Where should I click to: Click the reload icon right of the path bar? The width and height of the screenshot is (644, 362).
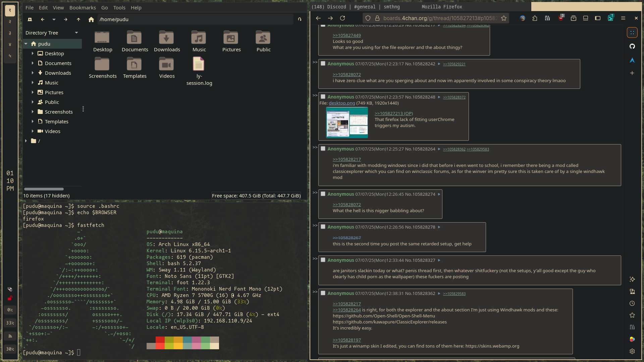[x=300, y=19]
